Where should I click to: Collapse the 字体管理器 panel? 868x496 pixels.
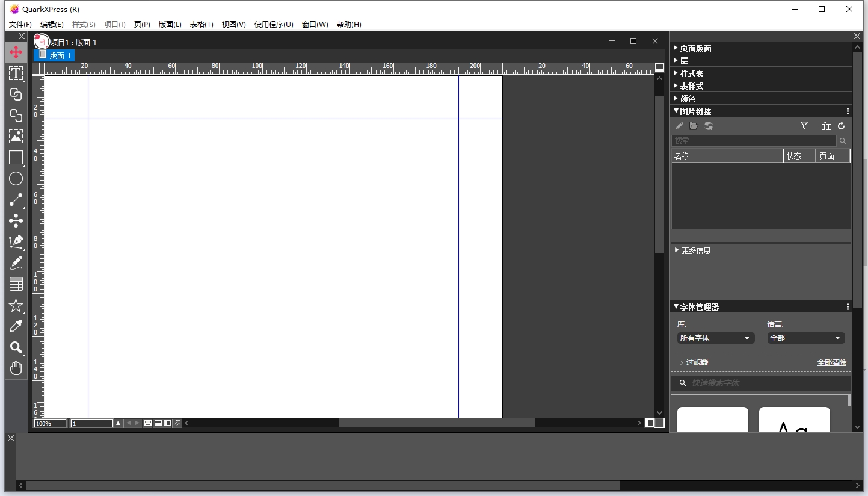pos(676,306)
